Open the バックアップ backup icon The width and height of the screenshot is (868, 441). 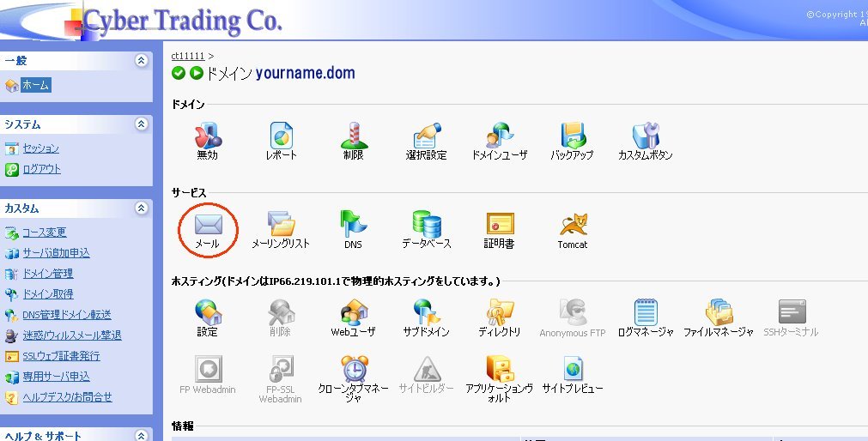tap(572, 137)
